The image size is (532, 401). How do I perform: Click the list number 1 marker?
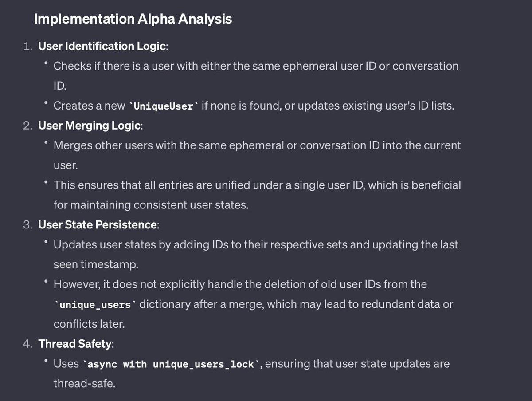click(x=27, y=46)
